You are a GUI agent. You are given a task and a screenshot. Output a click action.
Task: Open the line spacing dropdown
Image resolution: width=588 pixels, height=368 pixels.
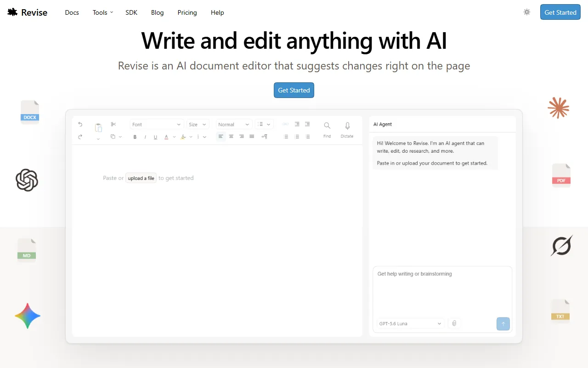[x=264, y=124]
